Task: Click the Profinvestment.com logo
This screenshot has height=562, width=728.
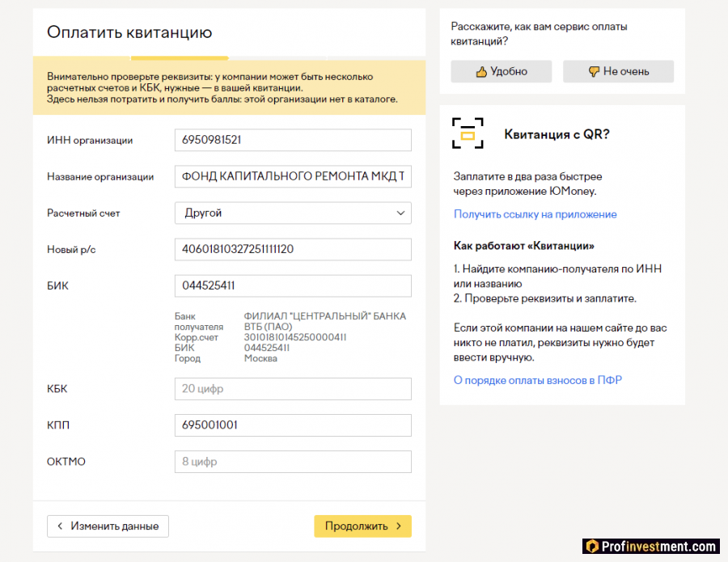Action: (x=650, y=546)
